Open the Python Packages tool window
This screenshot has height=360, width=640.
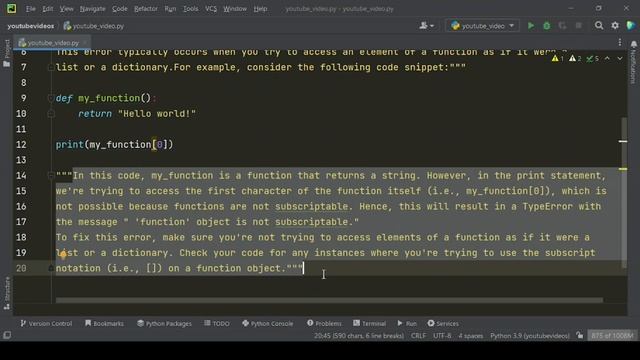click(164, 323)
